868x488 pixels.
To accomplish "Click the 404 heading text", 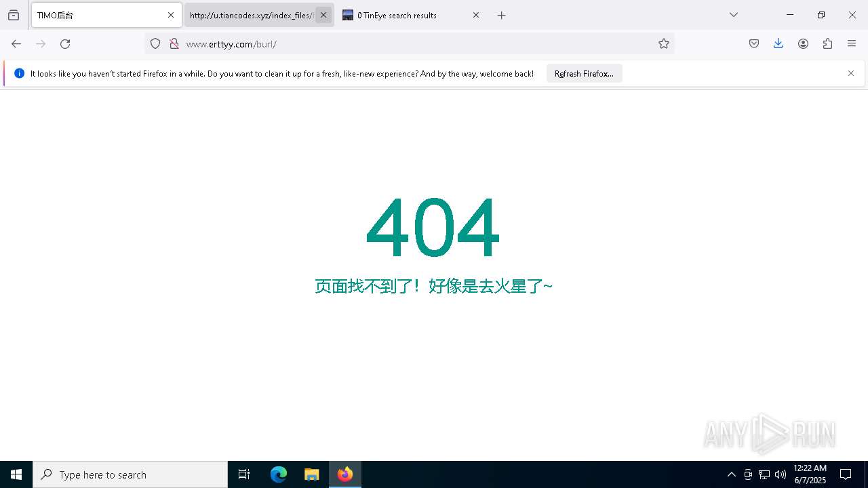I will click(433, 228).
